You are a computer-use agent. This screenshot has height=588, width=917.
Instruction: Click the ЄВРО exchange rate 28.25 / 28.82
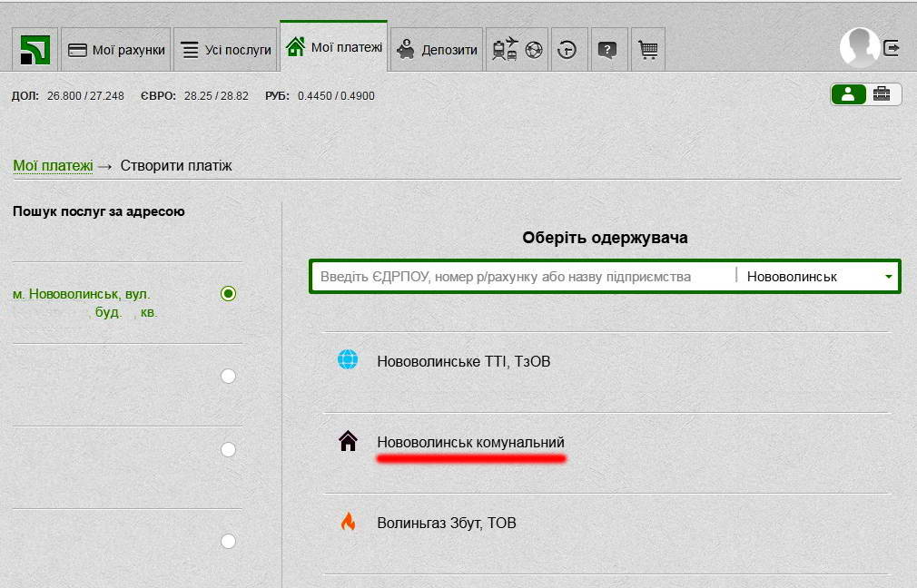pos(194,96)
